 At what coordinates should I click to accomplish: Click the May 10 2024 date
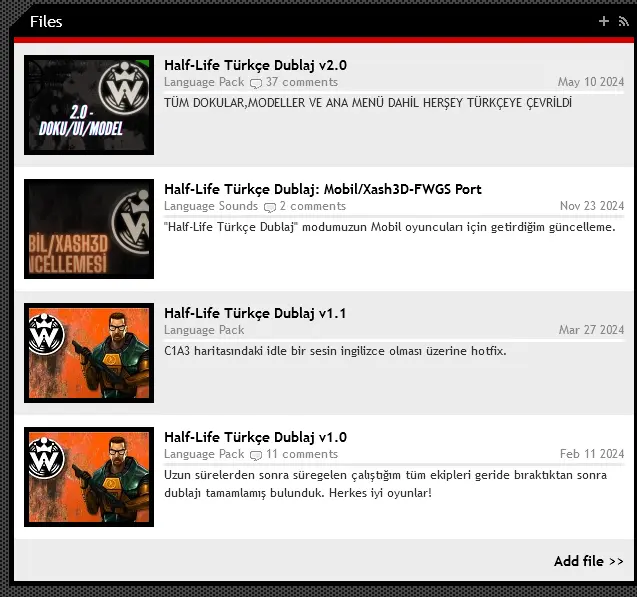click(591, 82)
